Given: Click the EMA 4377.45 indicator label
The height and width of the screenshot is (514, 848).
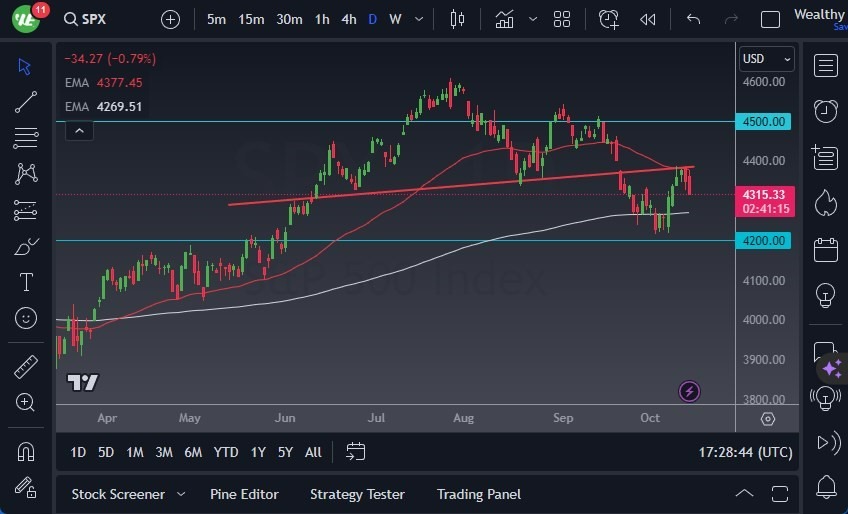Looking at the screenshot, I should [103, 83].
